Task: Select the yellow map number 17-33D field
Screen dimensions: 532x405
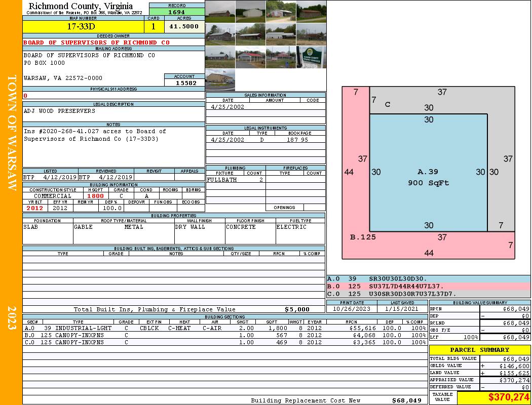Action: 83,27
